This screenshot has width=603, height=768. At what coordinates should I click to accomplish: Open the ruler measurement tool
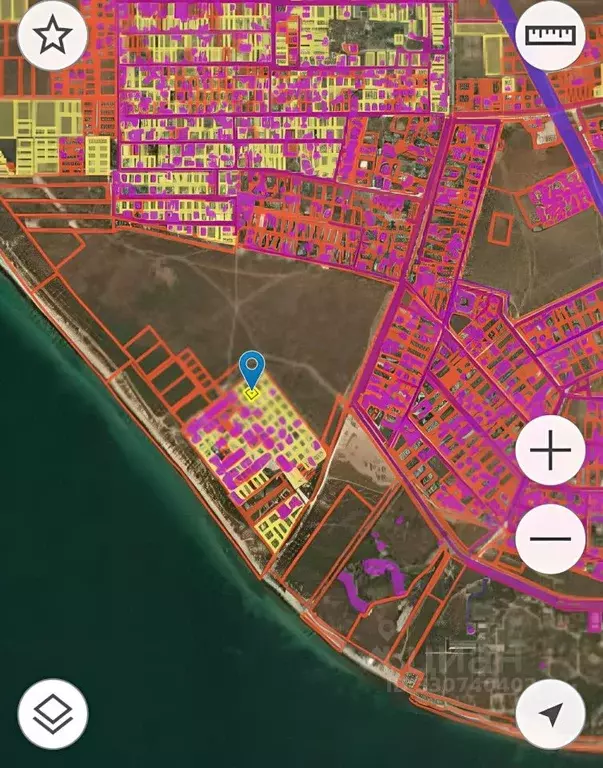(550, 35)
